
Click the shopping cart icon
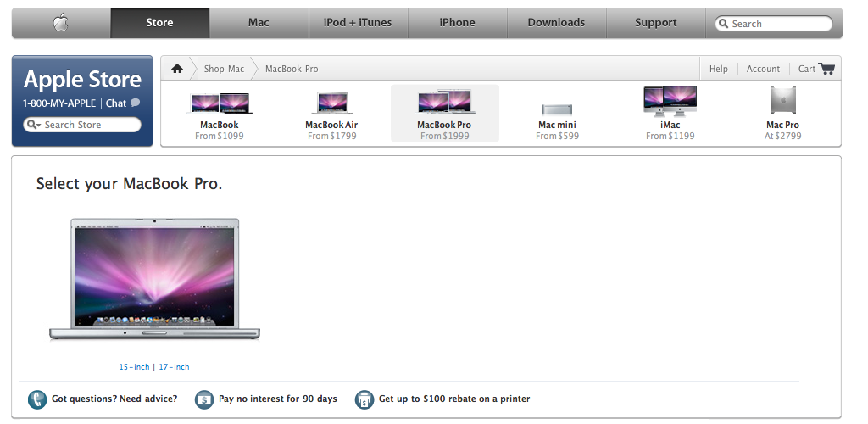pyautogui.click(x=826, y=69)
